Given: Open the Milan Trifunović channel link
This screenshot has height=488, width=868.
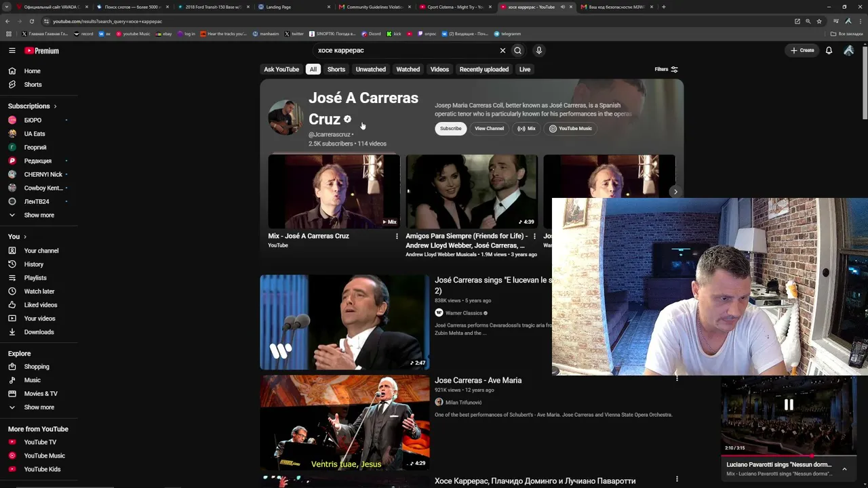Looking at the screenshot, I should pyautogui.click(x=463, y=403).
